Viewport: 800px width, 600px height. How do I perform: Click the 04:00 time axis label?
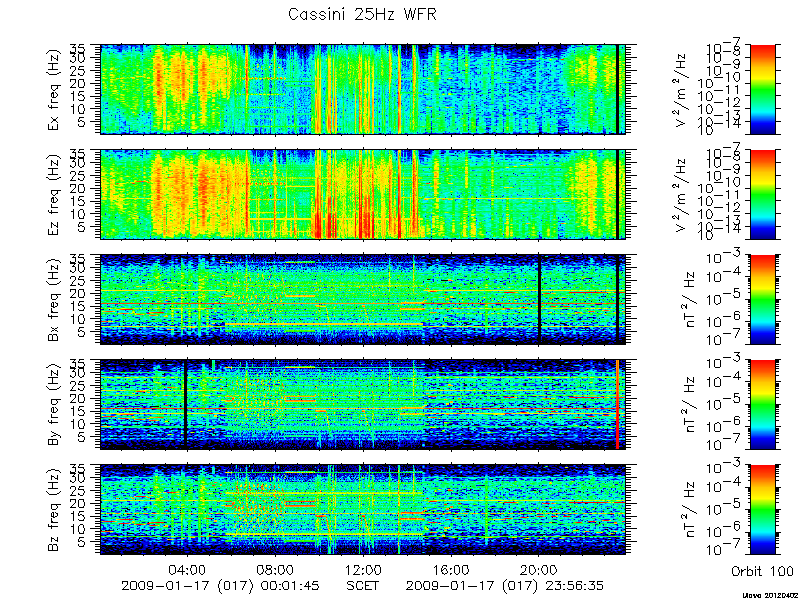(x=188, y=569)
